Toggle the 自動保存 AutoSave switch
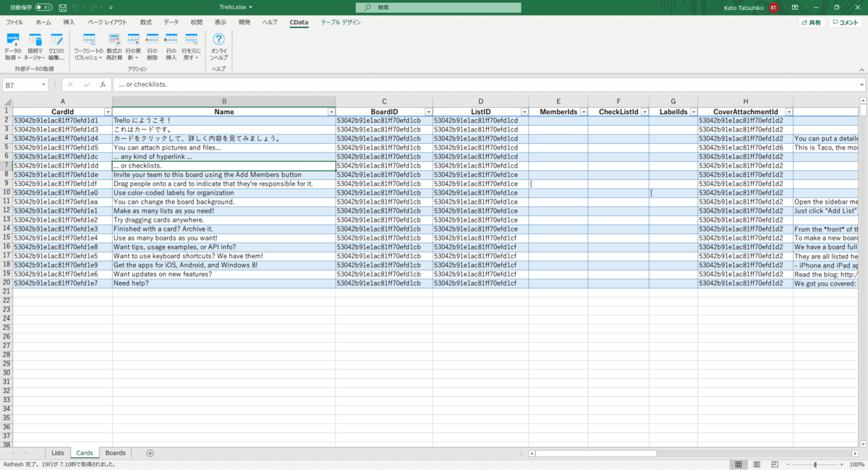This screenshot has height=470, width=868. (44, 7)
